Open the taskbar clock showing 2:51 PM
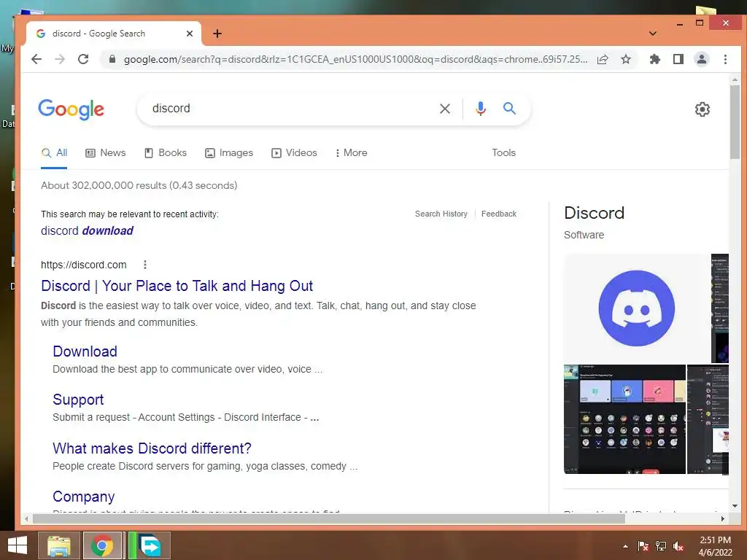747x560 pixels. coord(715,546)
